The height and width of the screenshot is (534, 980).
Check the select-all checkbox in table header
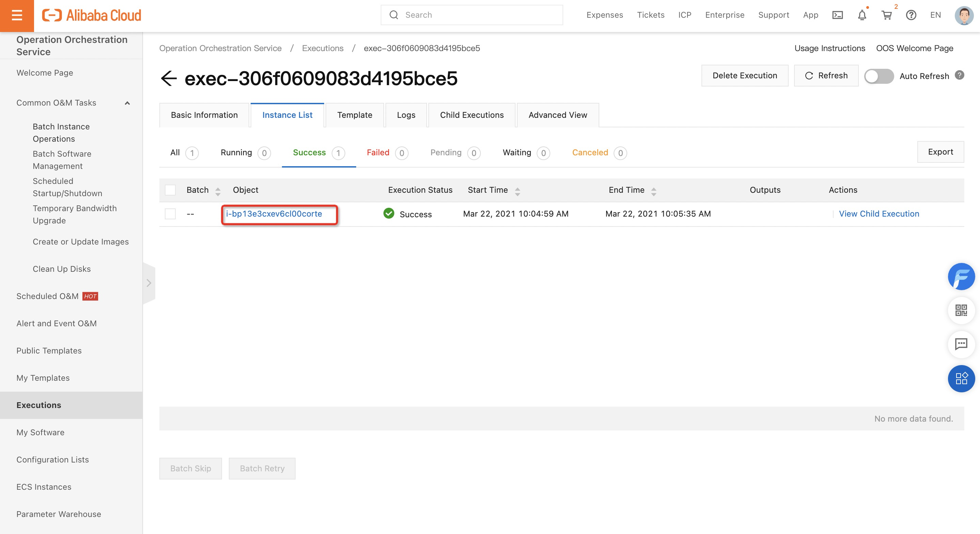170,190
